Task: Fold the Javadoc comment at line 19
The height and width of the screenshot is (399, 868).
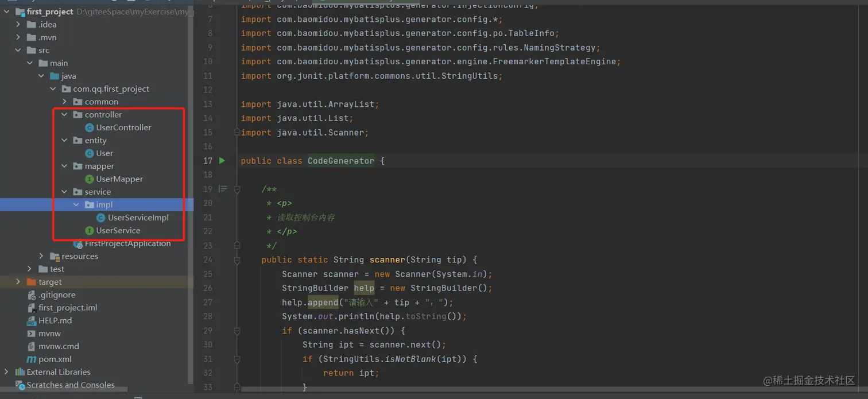Action: pos(237,189)
